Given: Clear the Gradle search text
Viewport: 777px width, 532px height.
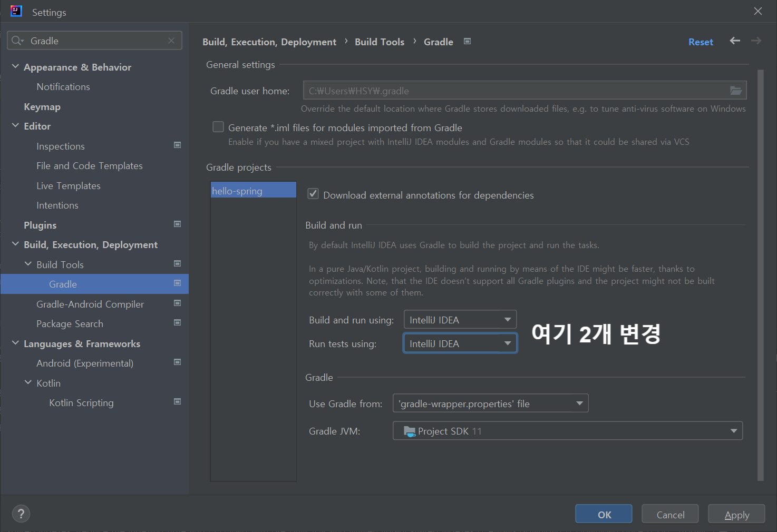Looking at the screenshot, I should tap(171, 41).
